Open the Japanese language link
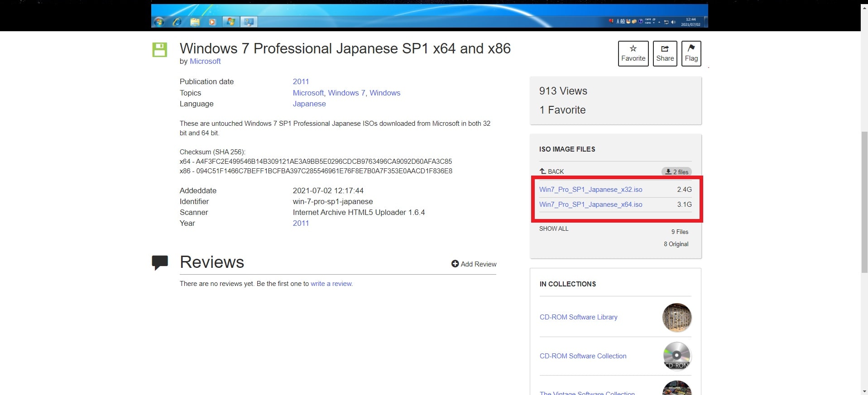The width and height of the screenshot is (868, 395). [x=309, y=104]
